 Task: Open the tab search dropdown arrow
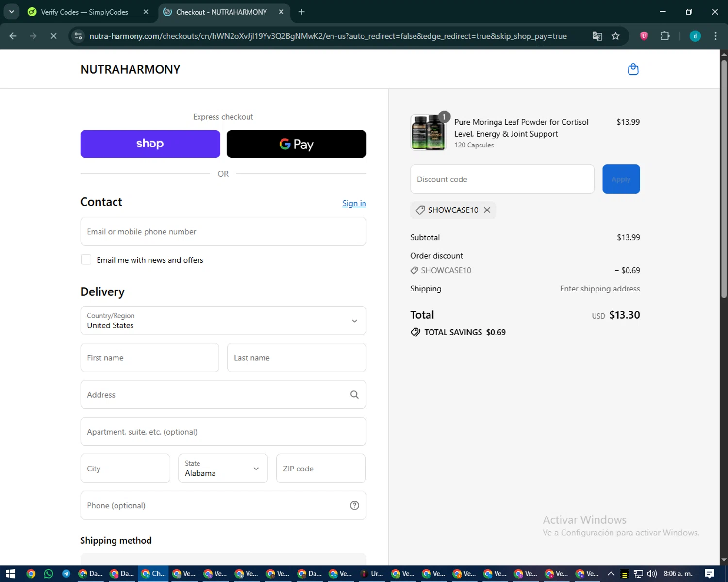[x=11, y=12]
